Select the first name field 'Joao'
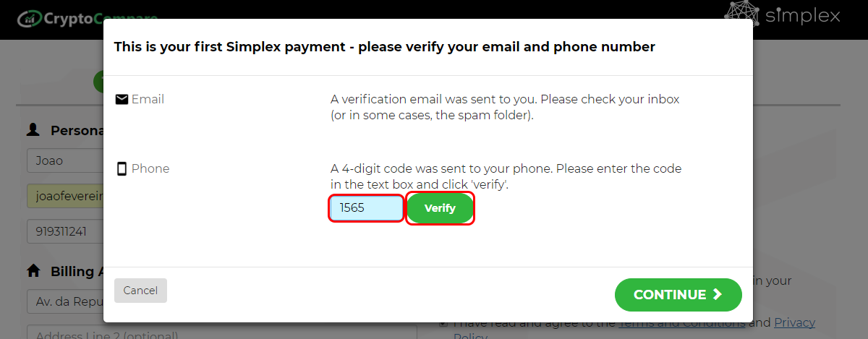Viewport: 868px width, 339px height. [x=65, y=161]
